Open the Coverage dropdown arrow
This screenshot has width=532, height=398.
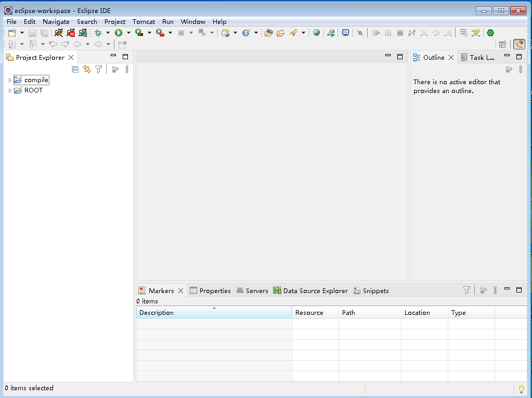point(149,33)
